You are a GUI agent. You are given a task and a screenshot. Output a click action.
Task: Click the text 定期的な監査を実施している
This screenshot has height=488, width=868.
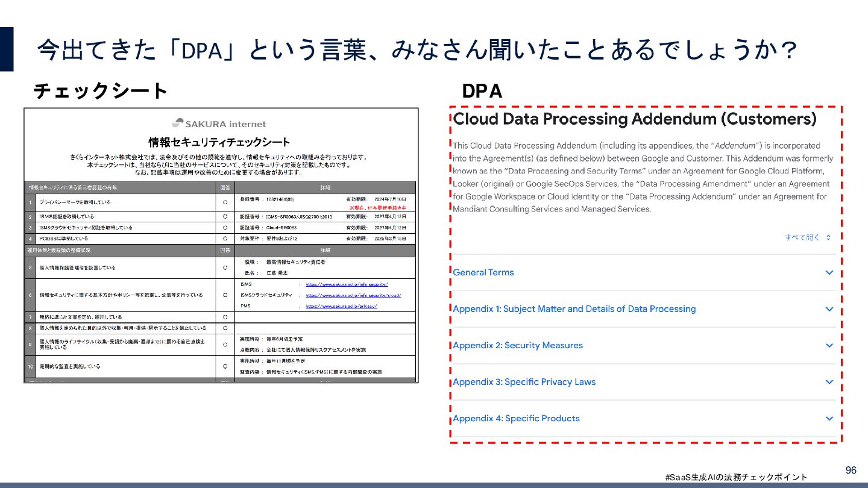coord(70,366)
